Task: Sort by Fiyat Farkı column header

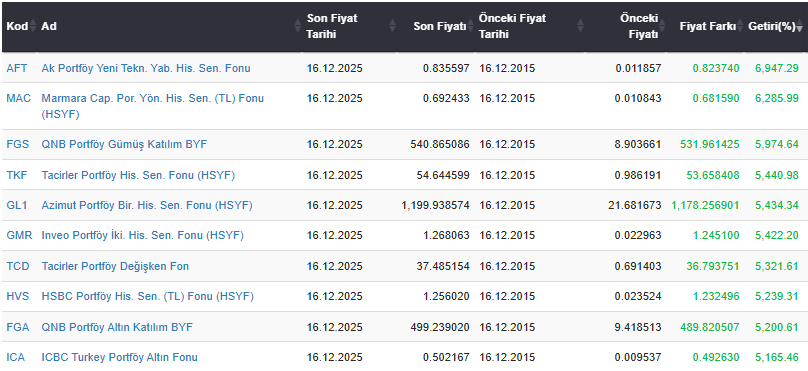Action: (x=705, y=26)
